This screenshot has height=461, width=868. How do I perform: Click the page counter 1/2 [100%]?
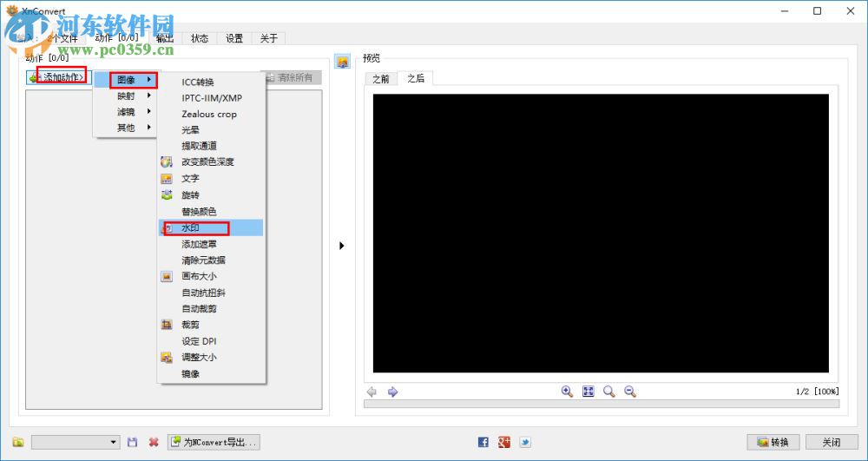[x=818, y=392]
